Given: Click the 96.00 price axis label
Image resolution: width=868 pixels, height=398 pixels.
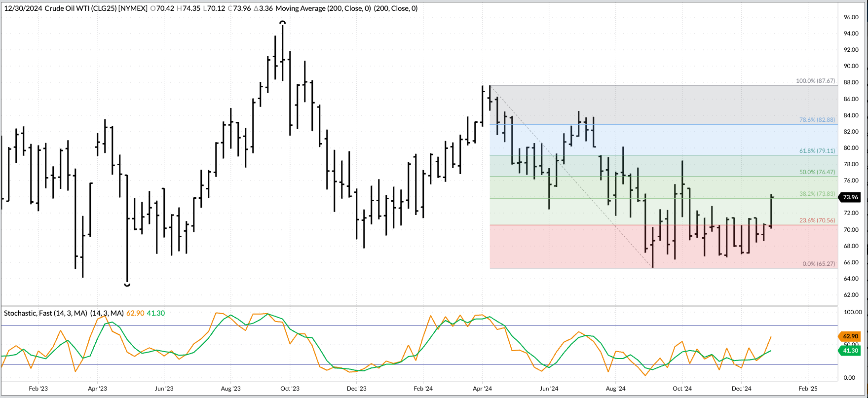Looking at the screenshot, I should tap(851, 17).
